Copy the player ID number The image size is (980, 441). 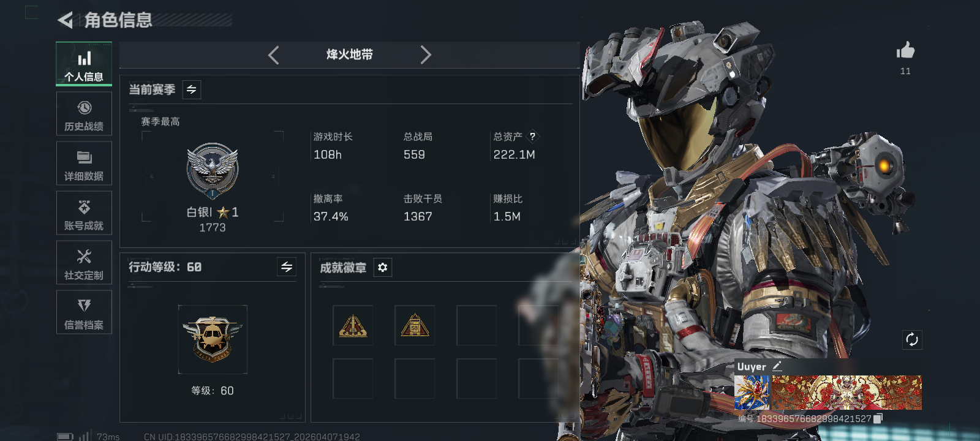pyautogui.click(x=878, y=418)
